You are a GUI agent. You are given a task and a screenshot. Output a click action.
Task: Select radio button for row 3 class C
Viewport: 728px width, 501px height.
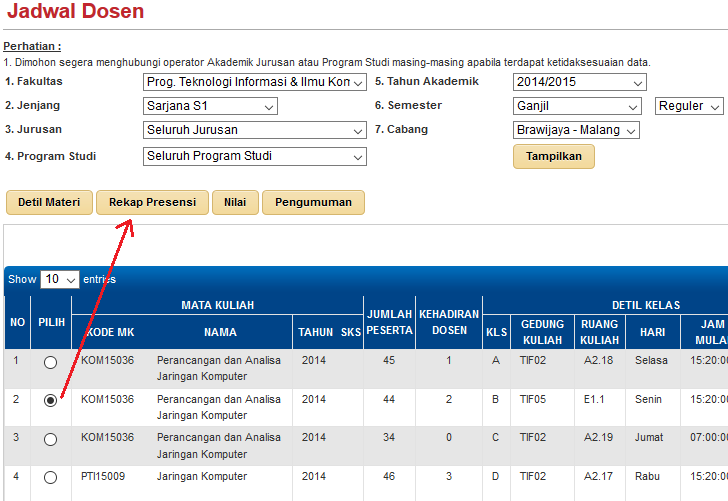[50, 439]
